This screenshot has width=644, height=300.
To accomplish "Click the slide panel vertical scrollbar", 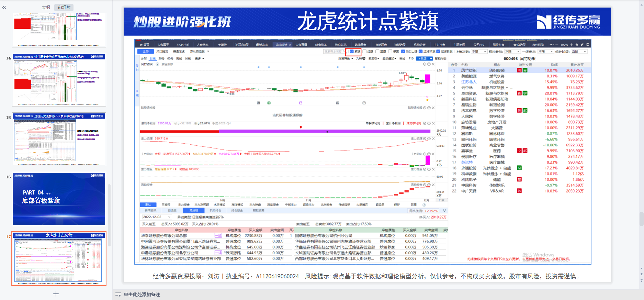I will (109, 215).
